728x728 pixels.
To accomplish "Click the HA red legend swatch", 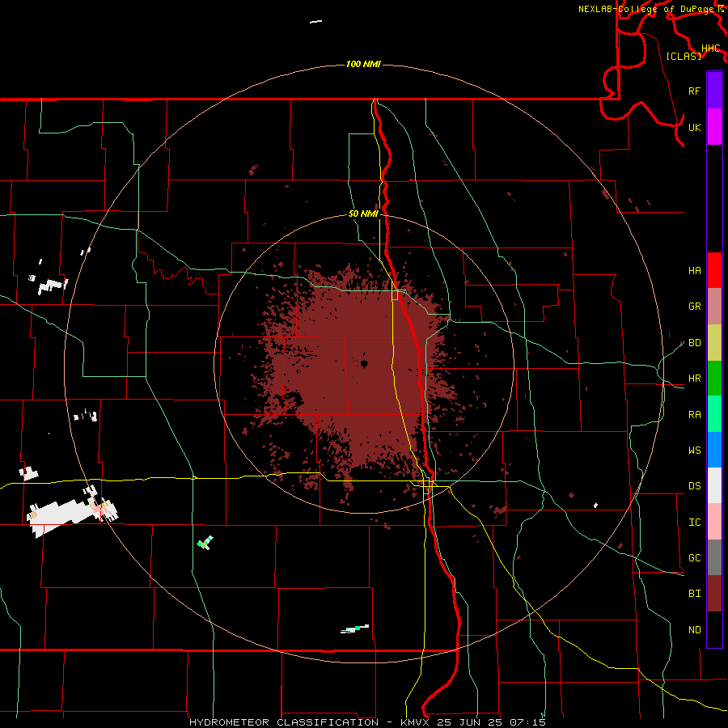I will pyautogui.click(x=714, y=270).
